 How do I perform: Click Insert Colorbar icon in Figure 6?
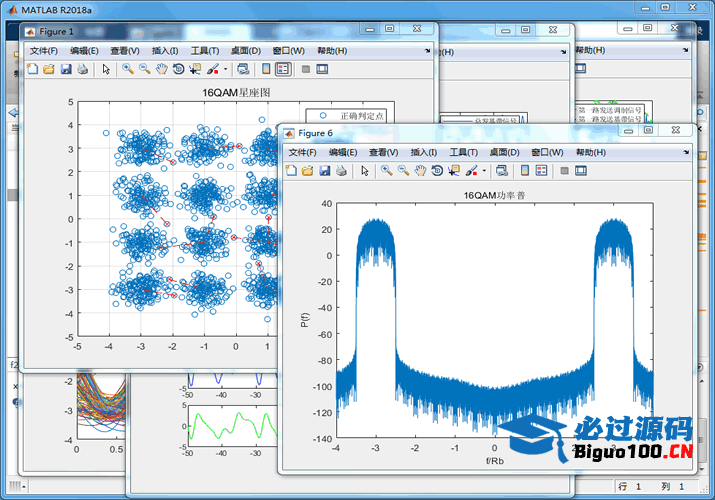[x=525, y=171]
